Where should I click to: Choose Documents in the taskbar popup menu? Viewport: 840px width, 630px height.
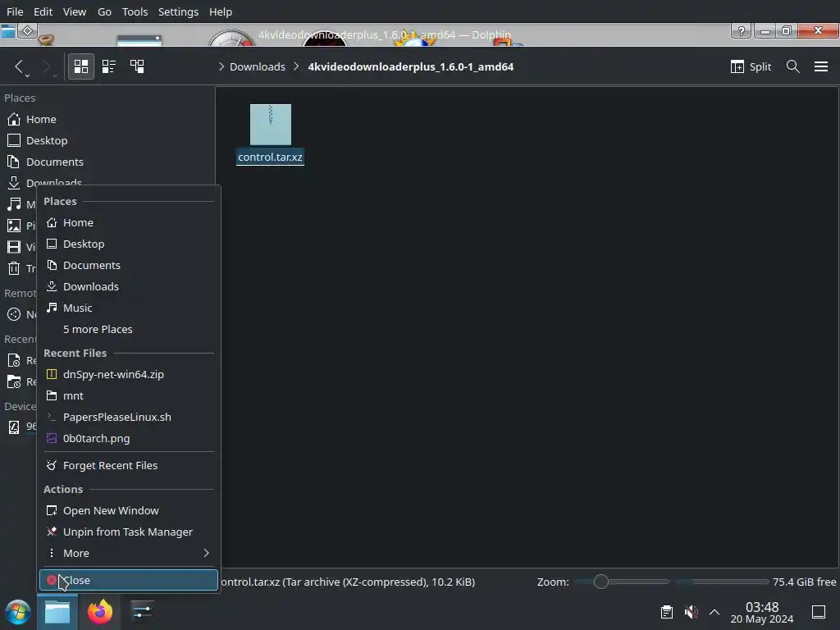[129, 265]
